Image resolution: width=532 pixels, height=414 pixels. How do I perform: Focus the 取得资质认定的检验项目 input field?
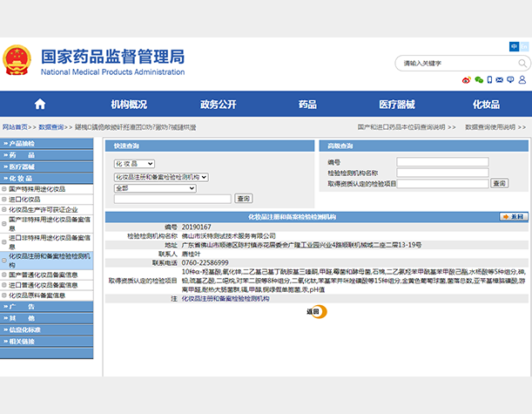coord(443,184)
